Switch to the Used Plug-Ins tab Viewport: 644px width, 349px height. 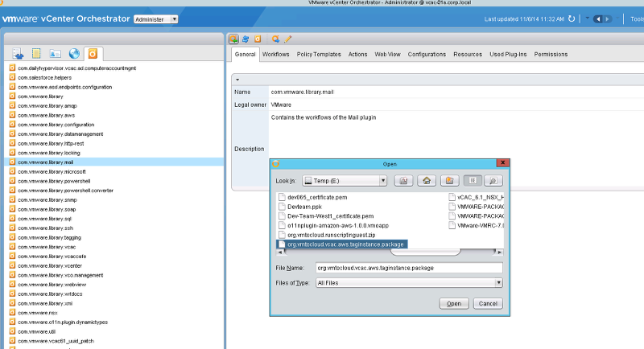(508, 54)
